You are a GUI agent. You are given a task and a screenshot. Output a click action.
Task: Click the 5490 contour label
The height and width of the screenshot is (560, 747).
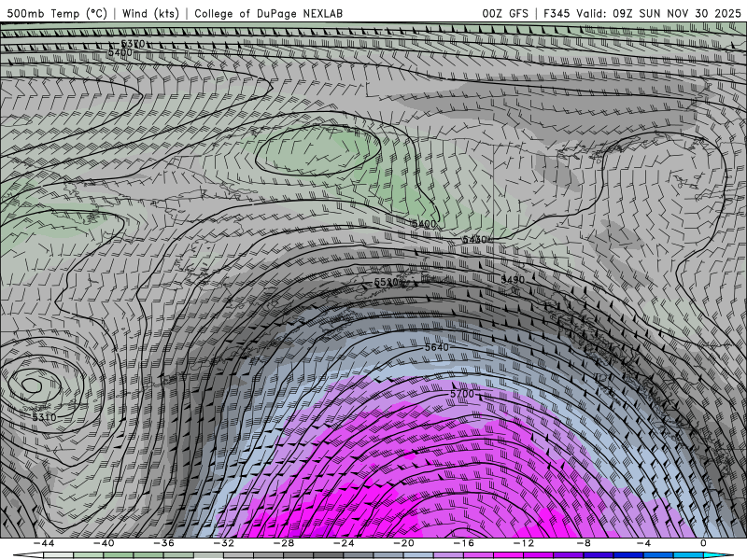(x=513, y=279)
